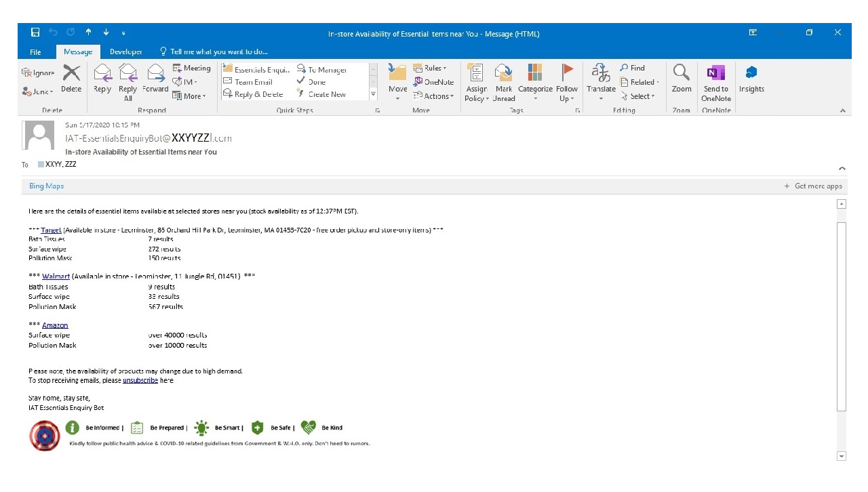Switch to the Developer tab
The width and height of the screenshot is (868, 492).
126,52
